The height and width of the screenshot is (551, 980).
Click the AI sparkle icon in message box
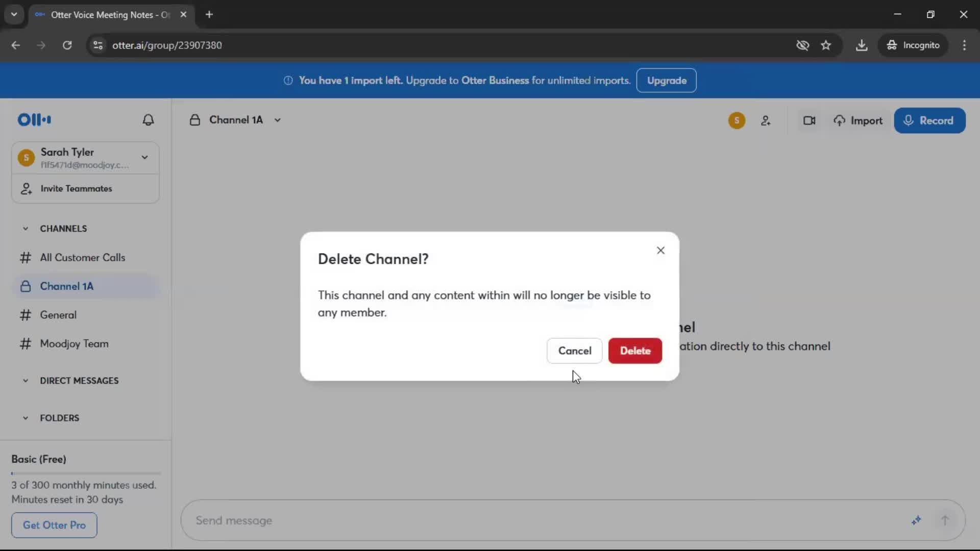(916, 520)
